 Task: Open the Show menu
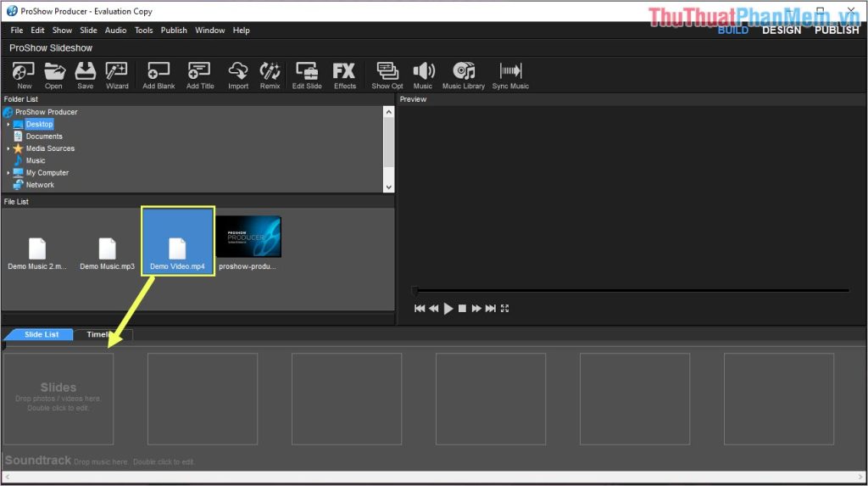(62, 30)
